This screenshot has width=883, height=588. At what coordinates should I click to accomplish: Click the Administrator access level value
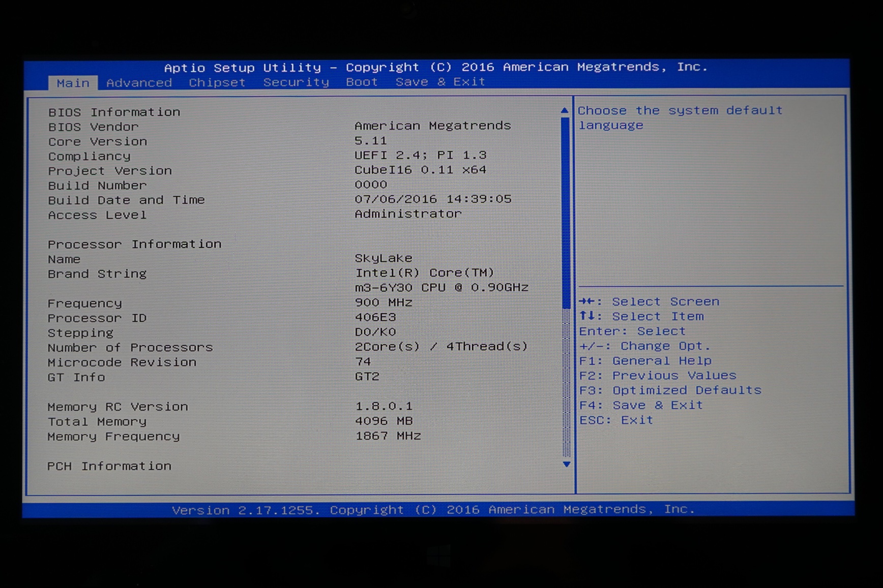(408, 214)
